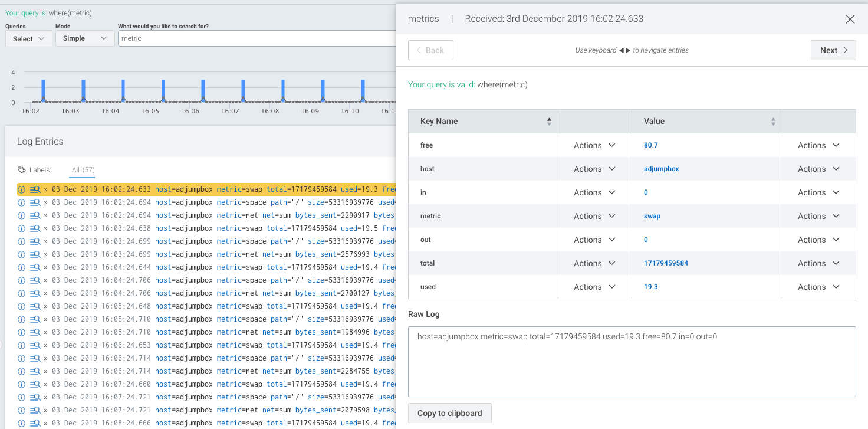
Task: Click info icon on 16:02:24.694 space entry
Action: 22,202
